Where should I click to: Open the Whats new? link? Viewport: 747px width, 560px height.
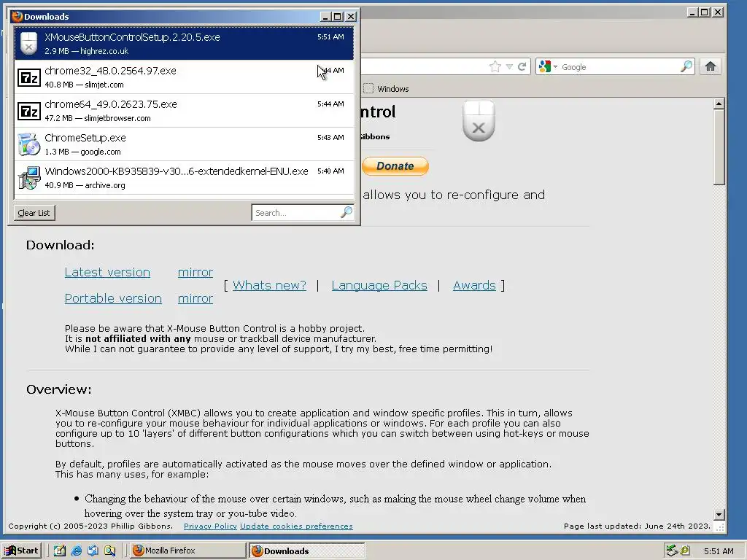click(269, 285)
